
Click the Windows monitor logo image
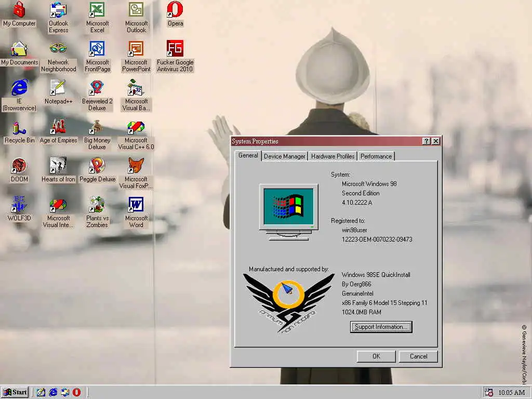tap(289, 212)
